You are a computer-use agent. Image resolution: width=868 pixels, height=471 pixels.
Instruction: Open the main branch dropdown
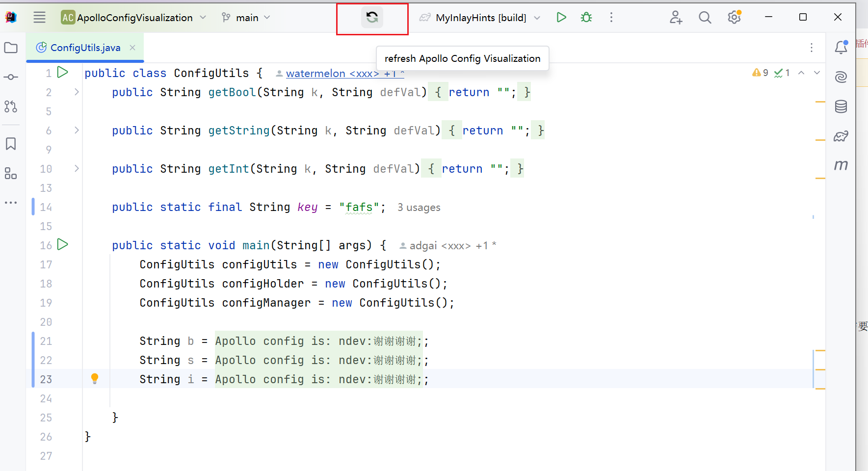click(x=246, y=18)
